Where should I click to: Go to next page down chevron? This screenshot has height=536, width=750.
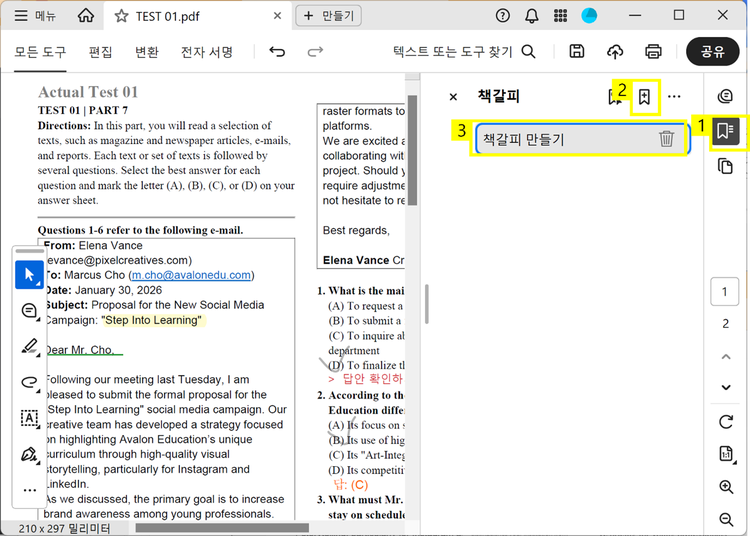tap(726, 387)
